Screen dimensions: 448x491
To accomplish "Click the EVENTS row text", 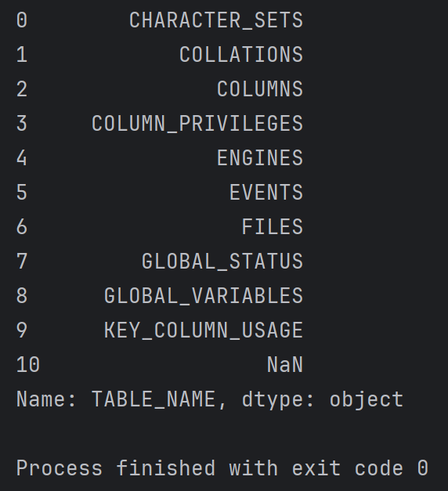I will click(266, 193).
